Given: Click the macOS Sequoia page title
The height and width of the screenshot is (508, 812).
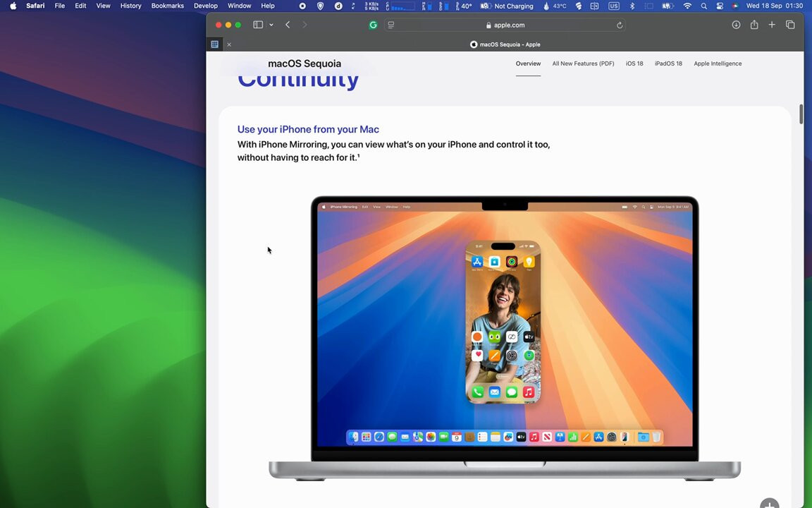Looking at the screenshot, I should tap(304, 64).
